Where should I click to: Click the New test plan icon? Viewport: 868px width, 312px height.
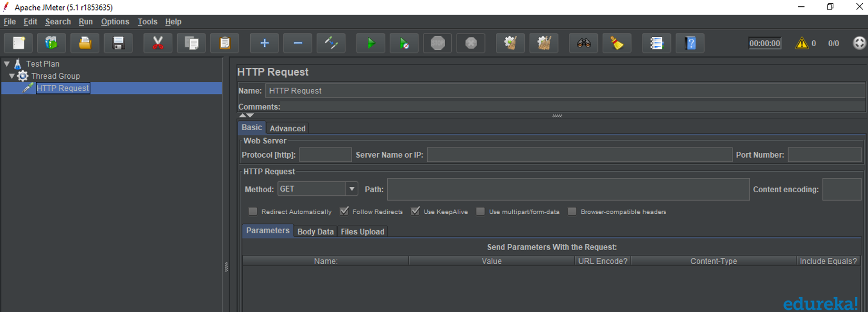pos(19,43)
